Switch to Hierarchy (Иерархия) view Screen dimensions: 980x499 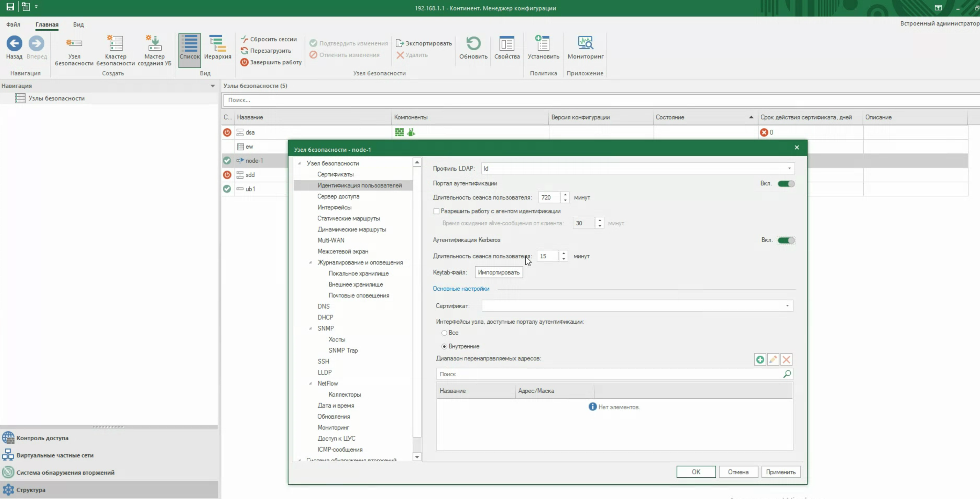tap(217, 43)
